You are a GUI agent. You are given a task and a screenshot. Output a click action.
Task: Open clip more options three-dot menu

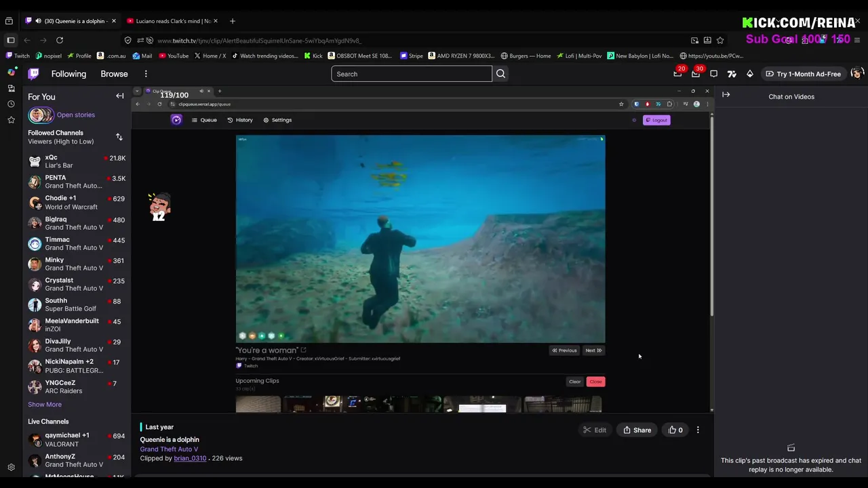pos(698,430)
